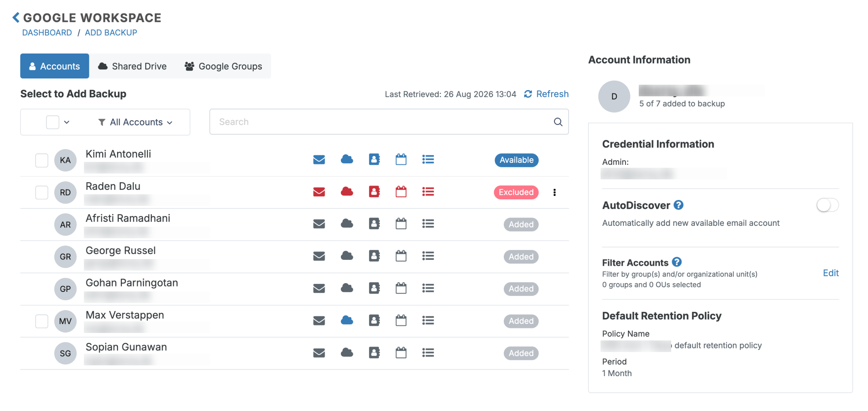This screenshot has width=868, height=411.
Task: Click Kimi Antonelli's tasks list icon
Action: coord(428,159)
